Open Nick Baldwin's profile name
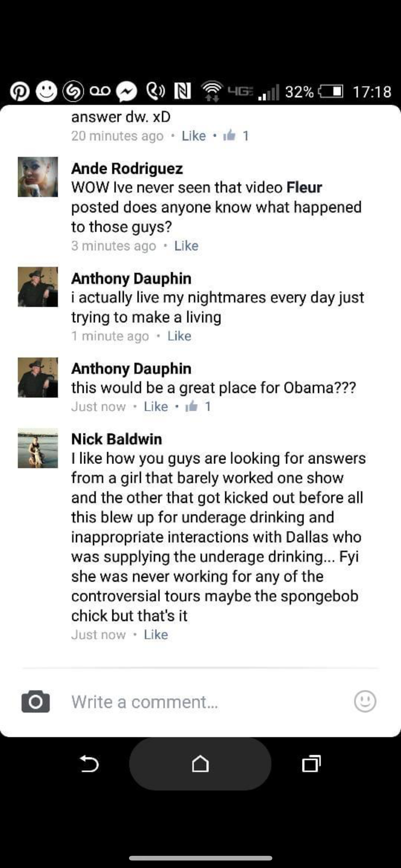Screen dimensions: 401x868 point(116,439)
